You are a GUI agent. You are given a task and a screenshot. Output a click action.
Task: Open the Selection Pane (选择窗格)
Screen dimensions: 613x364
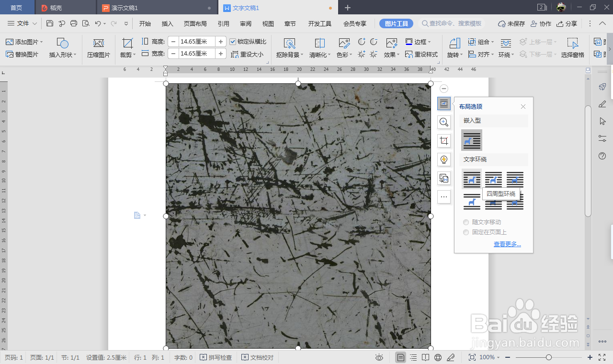click(573, 49)
